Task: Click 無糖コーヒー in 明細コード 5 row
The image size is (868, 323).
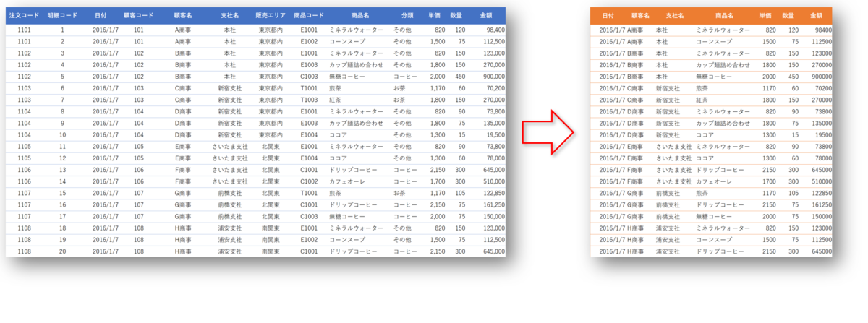Action: pos(349,76)
